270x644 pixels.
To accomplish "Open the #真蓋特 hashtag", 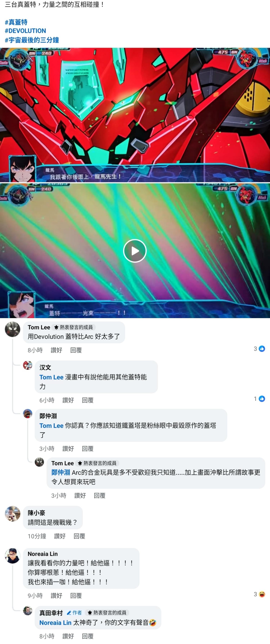I will [x=16, y=22].
